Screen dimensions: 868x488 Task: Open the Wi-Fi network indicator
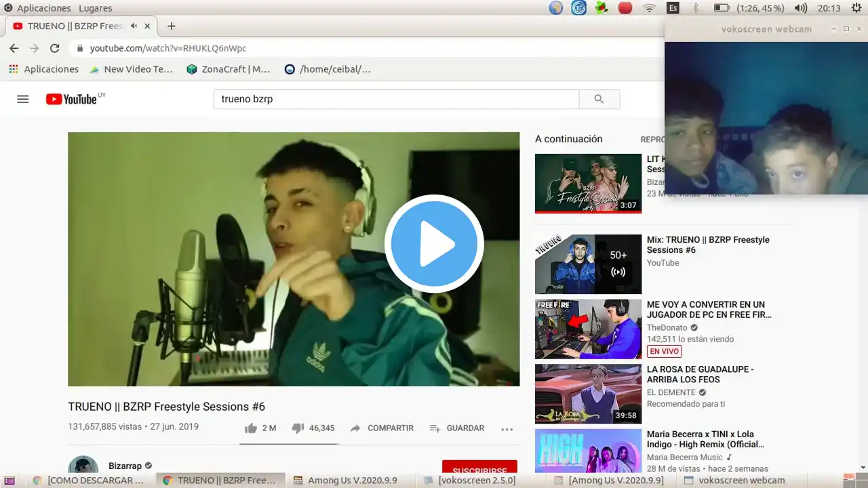point(650,8)
